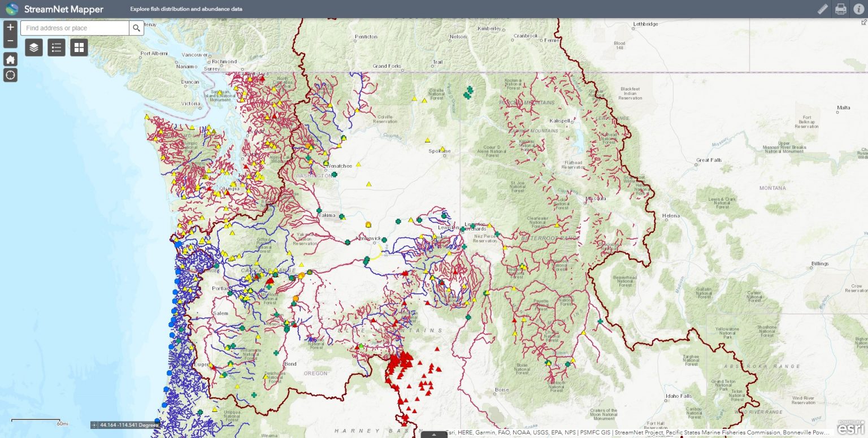Expand the bottom attribute table panel

[x=434, y=435]
